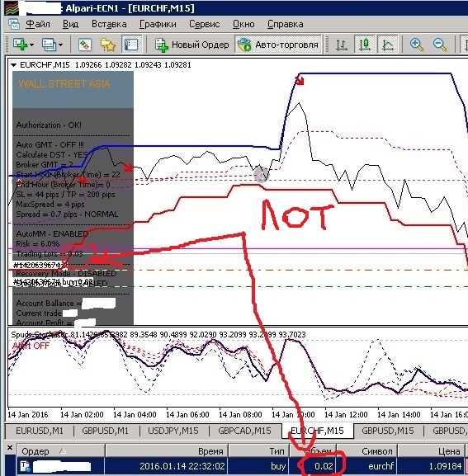This screenshot has height=476, width=468.
Task: Click the eurchf symbol cell
Action: [x=381, y=466]
